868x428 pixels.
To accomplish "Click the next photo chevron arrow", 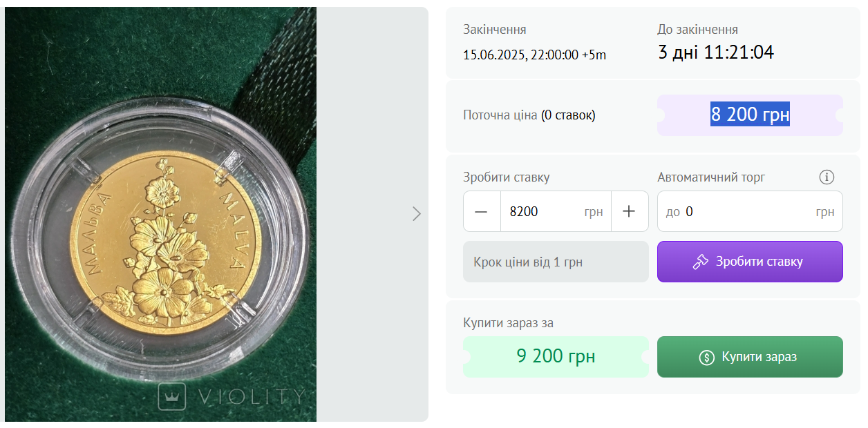I will point(416,213).
